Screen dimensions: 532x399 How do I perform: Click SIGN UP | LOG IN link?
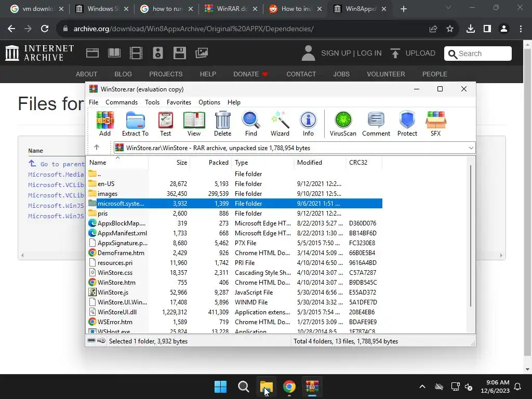(x=351, y=54)
